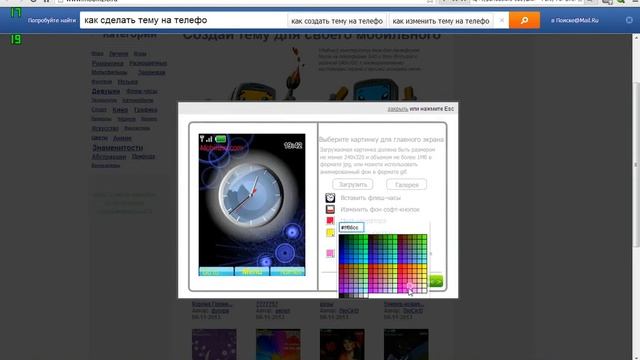The image size is (640, 360).
Task: Click the right soft key in the phone preview
Action: 287,271
